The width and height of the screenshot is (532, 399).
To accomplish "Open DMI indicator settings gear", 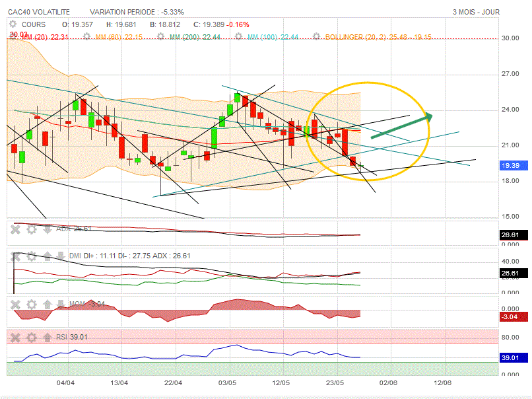I will (32, 256).
